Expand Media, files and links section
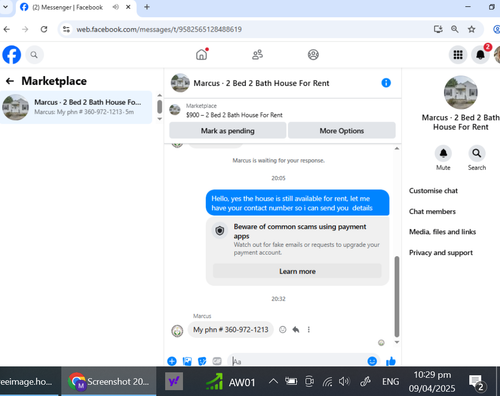Screen dimensions: 500x396 pyautogui.click(x=442, y=232)
